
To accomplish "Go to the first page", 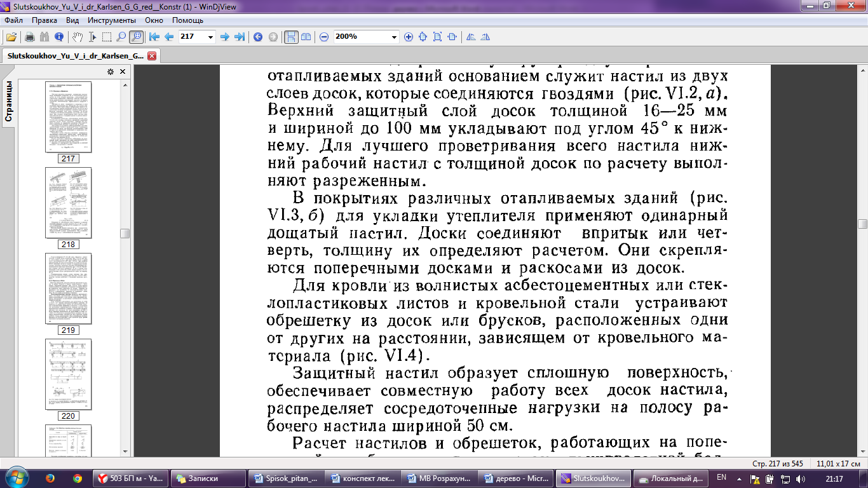I will [x=154, y=37].
